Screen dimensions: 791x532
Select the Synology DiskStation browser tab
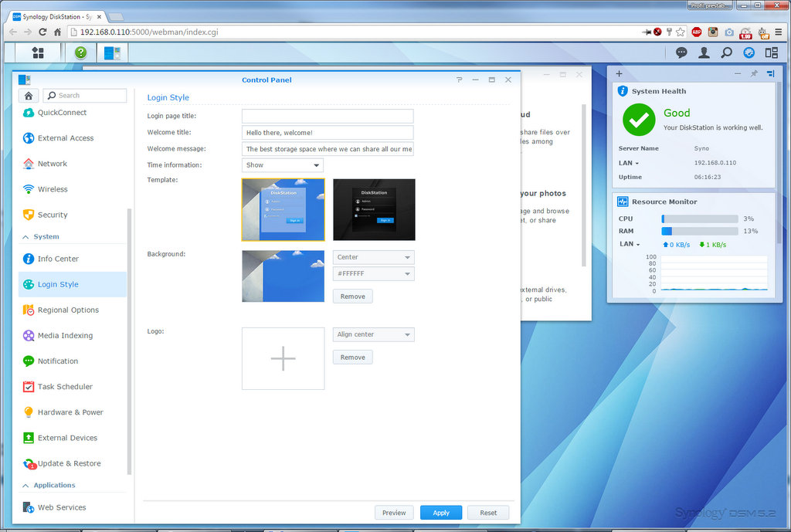[x=57, y=17]
